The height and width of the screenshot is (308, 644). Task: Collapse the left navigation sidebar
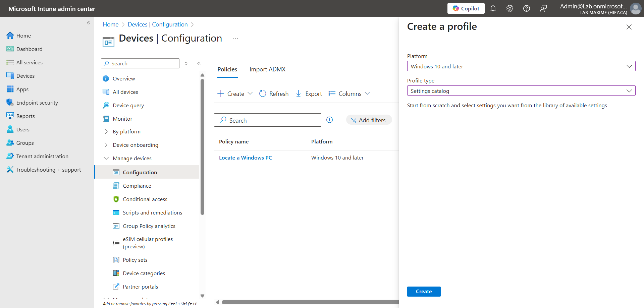tap(89, 23)
